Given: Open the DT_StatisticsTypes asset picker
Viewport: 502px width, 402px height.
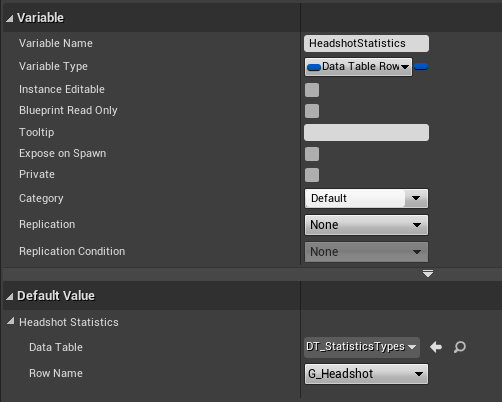Looking at the screenshot, I should pyautogui.click(x=362, y=347).
